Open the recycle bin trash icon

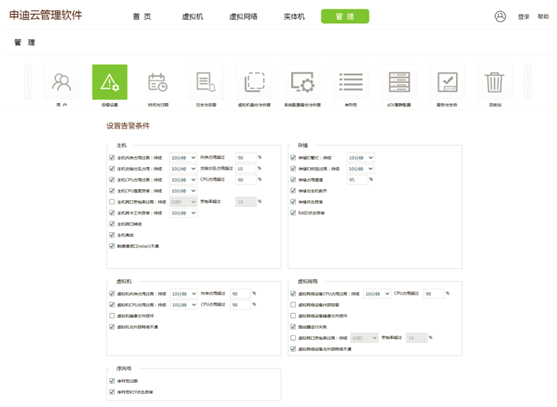point(495,82)
